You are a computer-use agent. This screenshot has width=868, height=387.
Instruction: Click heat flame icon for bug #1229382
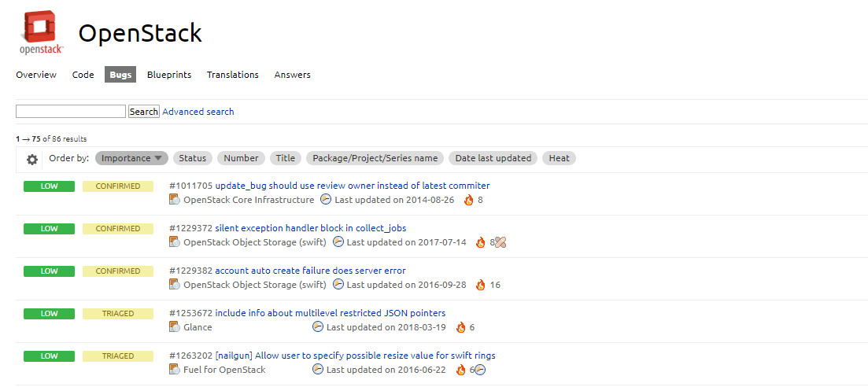pos(481,285)
